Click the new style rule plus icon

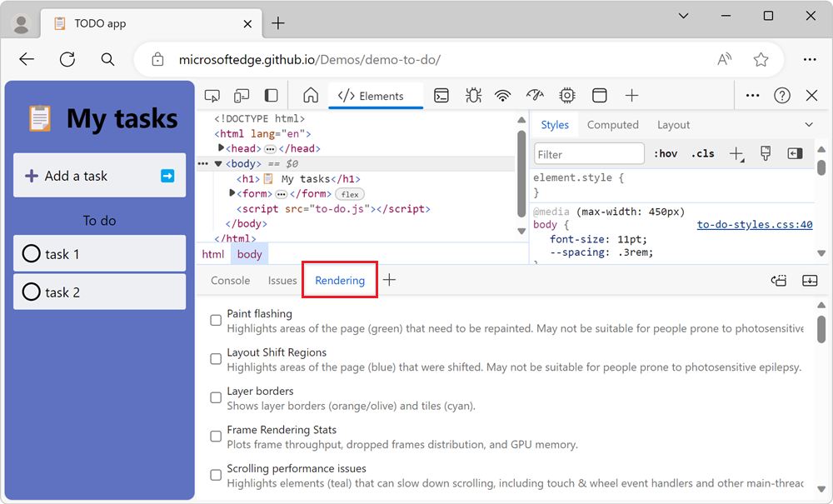pyautogui.click(x=736, y=153)
